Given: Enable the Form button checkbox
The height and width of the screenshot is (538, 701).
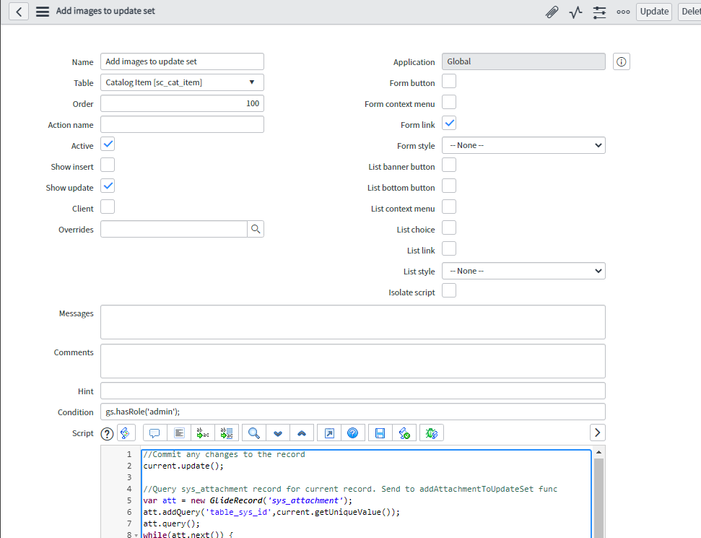Looking at the screenshot, I should [x=449, y=81].
